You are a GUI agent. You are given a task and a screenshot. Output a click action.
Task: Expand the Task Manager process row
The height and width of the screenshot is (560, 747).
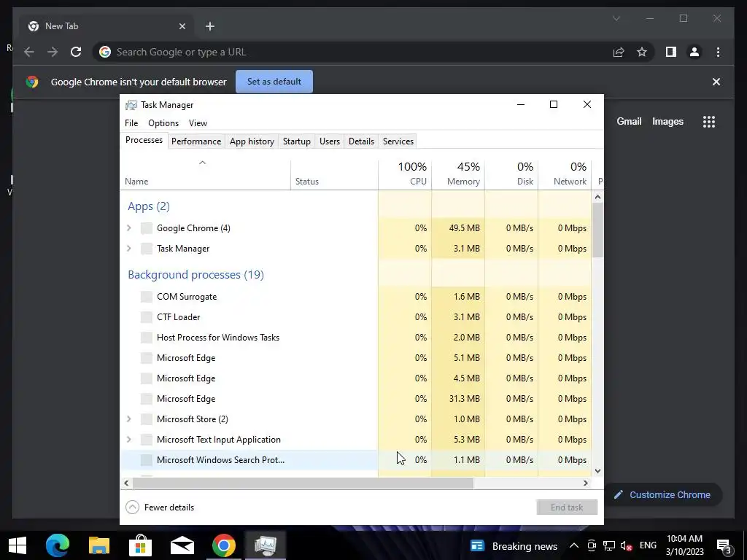128,249
